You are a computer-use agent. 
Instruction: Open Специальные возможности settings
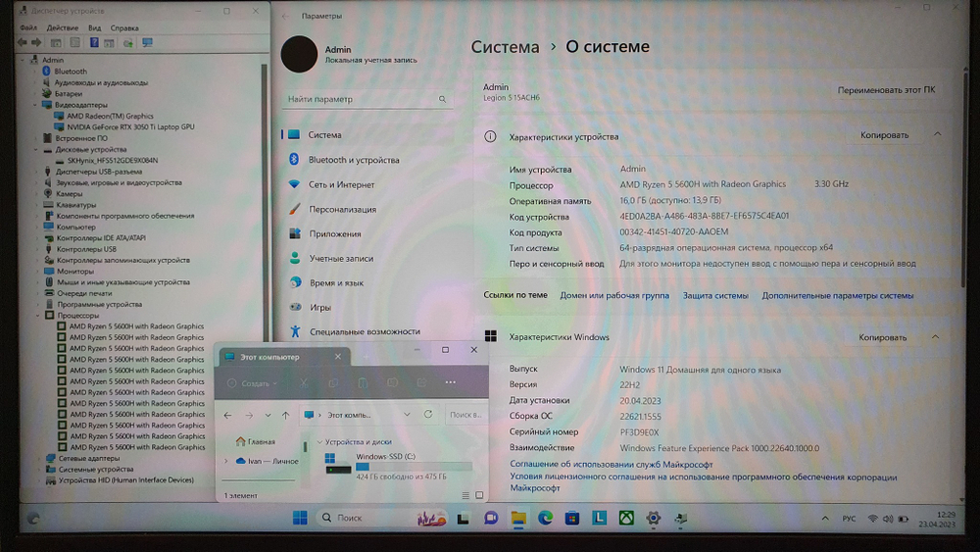point(365,332)
